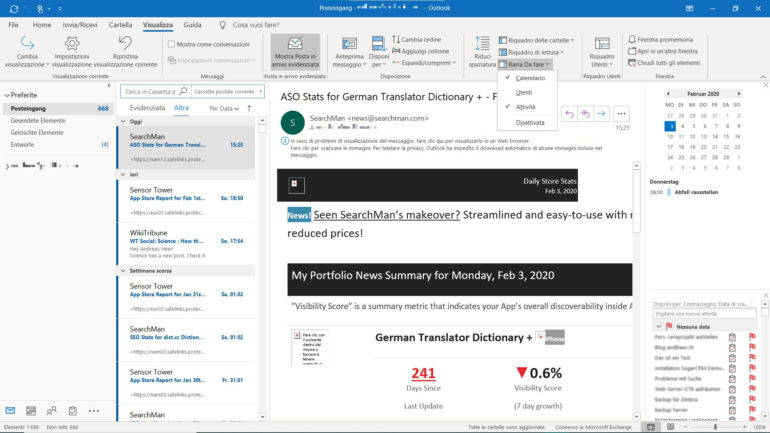Viewport: 770px width, 433px height.
Task: Click Chiudi tutti gli elementi
Action: pos(664,63)
